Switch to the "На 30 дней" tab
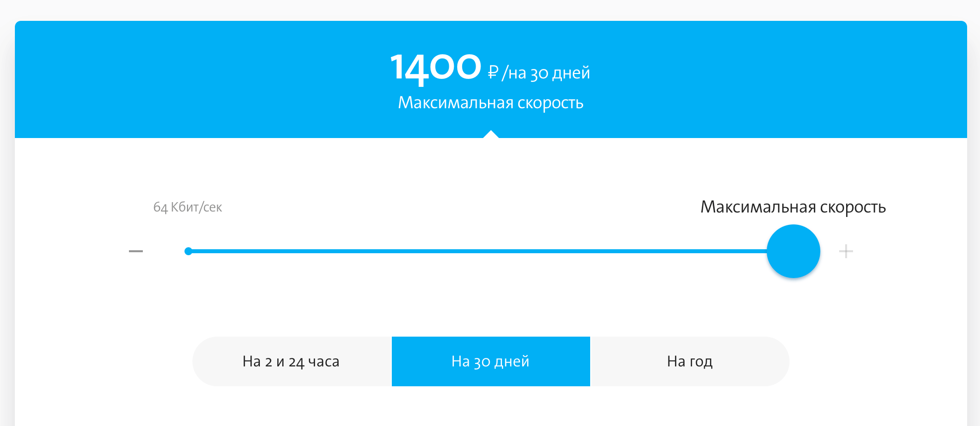Viewport: 980px width, 426px height. (490, 361)
